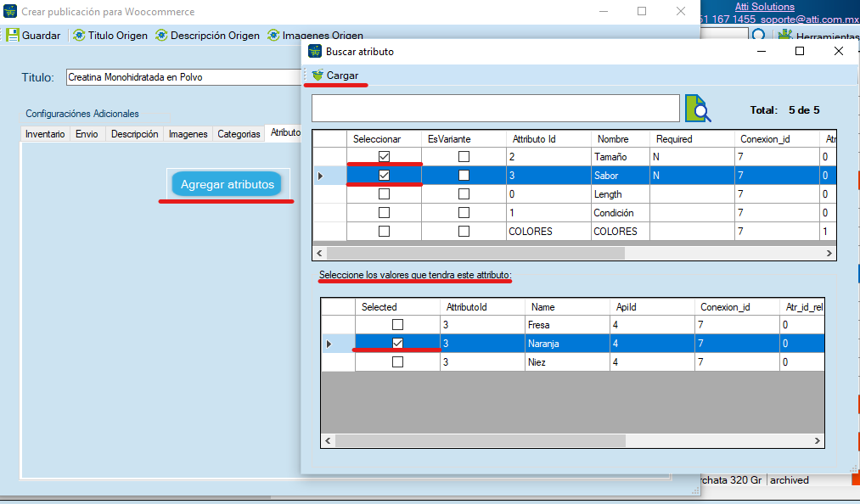Click the Descripción Origen toolbar icon
860x504 pixels.
161,35
